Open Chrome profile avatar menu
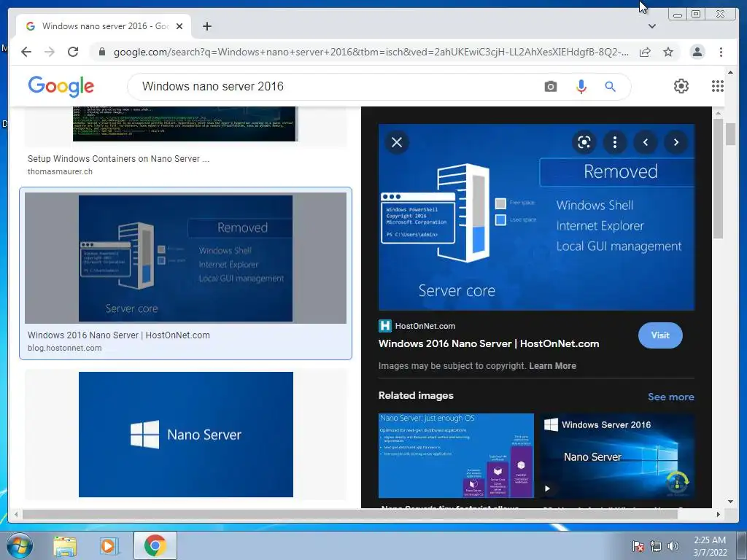Image resolution: width=747 pixels, height=560 pixels. pos(697,52)
